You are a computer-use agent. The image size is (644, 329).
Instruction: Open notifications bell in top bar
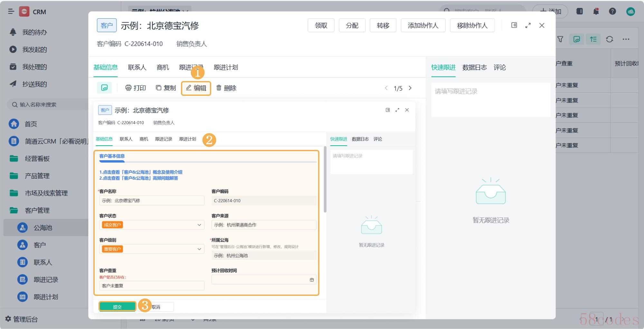click(x=596, y=12)
